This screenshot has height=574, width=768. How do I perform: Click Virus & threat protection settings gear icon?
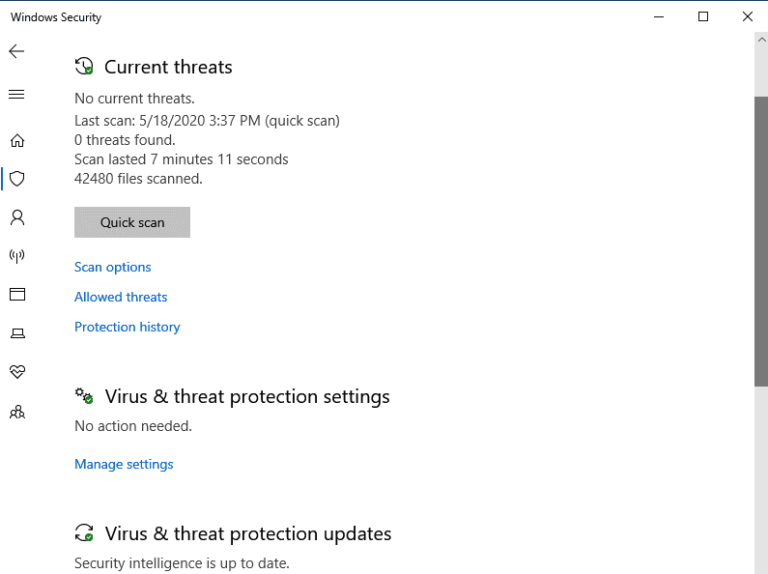tap(84, 396)
